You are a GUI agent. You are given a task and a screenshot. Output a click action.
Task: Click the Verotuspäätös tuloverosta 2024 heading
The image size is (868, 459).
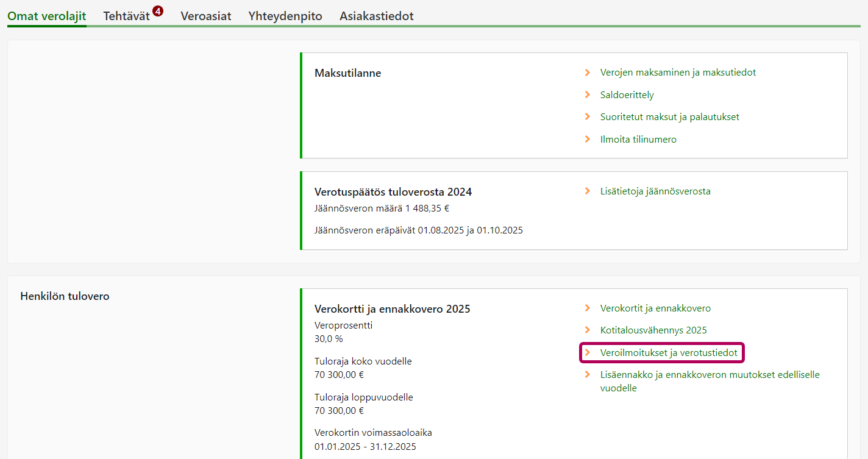[393, 192]
